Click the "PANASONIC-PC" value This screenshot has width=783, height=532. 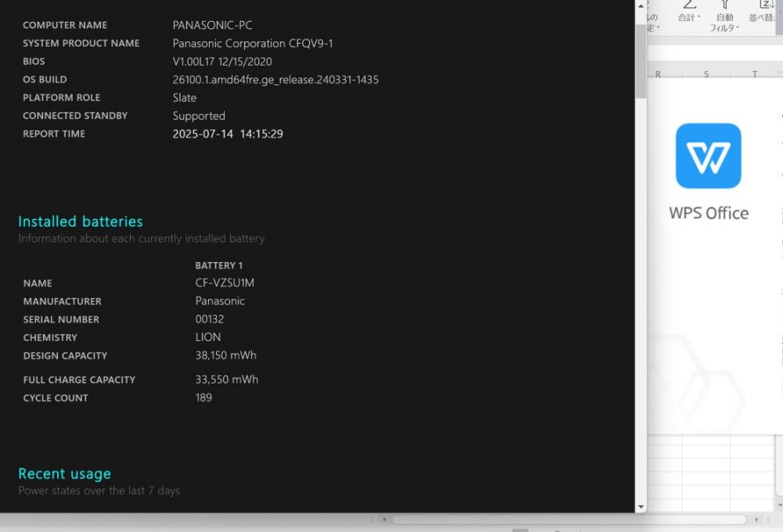click(x=212, y=25)
